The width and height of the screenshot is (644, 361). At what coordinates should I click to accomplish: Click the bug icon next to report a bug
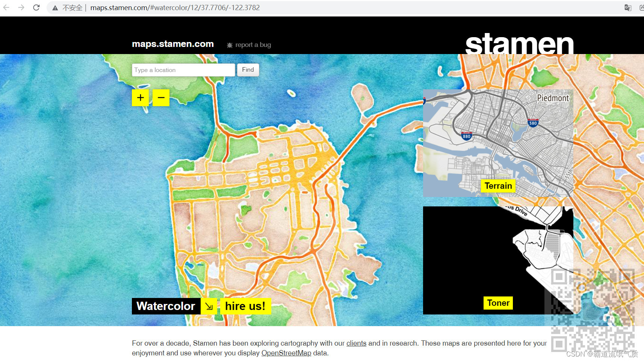[x=230, y=45]
